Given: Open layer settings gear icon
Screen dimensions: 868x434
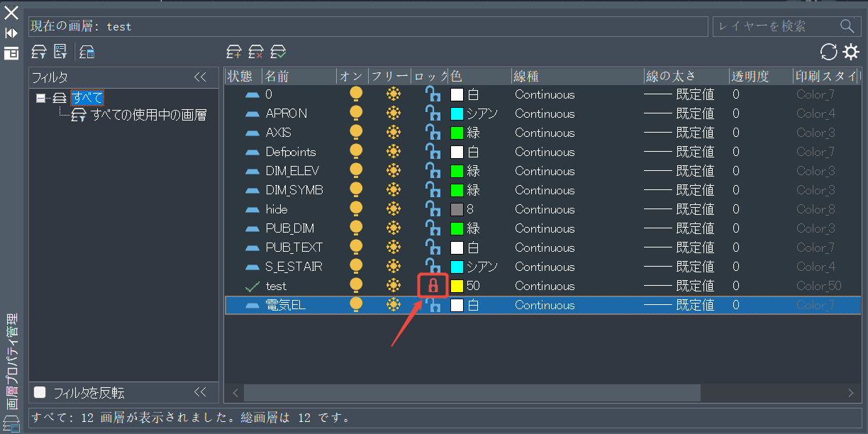Looking at the screenshot, I should click(x=850, y=52).
